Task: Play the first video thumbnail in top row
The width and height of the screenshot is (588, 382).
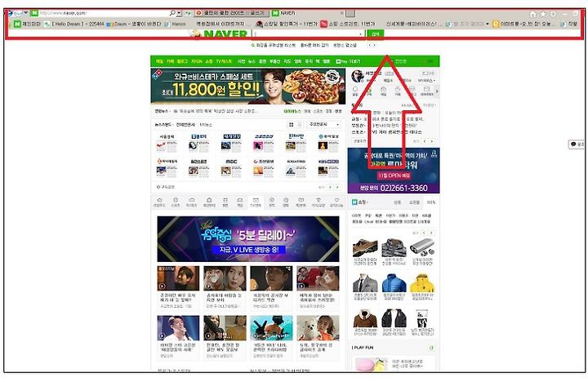Action: pos(178,278)
